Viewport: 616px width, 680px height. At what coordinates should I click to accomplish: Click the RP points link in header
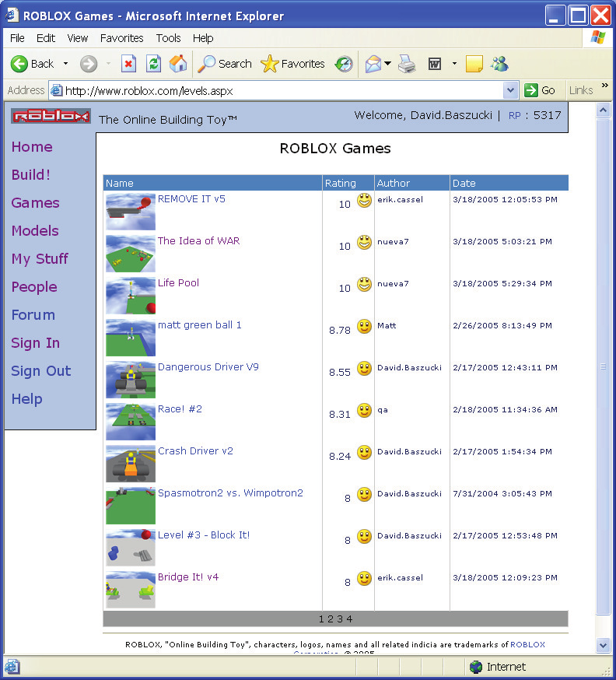point(515,115)
